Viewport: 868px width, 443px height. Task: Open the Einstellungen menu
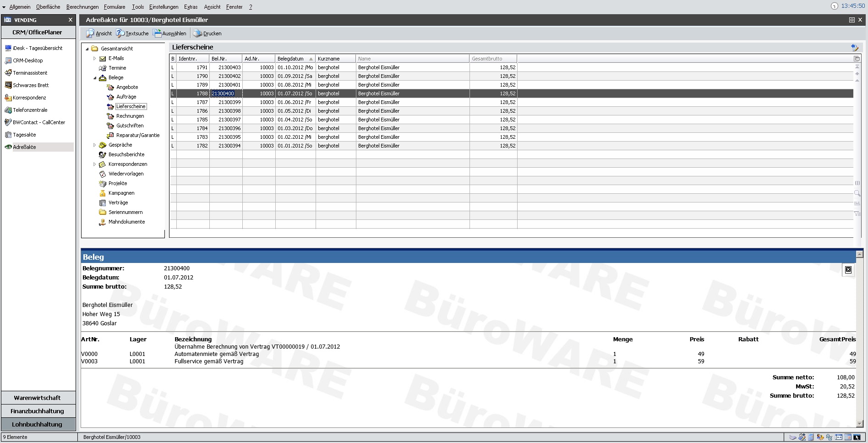click(164, 7)
